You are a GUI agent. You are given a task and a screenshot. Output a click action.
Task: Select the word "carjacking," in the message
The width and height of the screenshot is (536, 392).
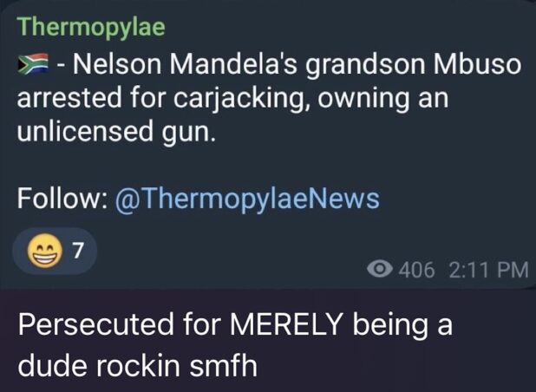pyautogui.click(x=224, y=101)
